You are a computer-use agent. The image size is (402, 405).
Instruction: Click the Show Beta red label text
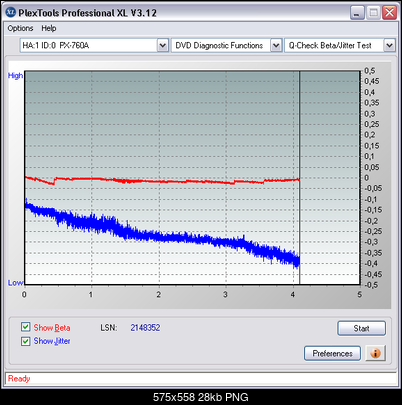(x=52, y=328)
